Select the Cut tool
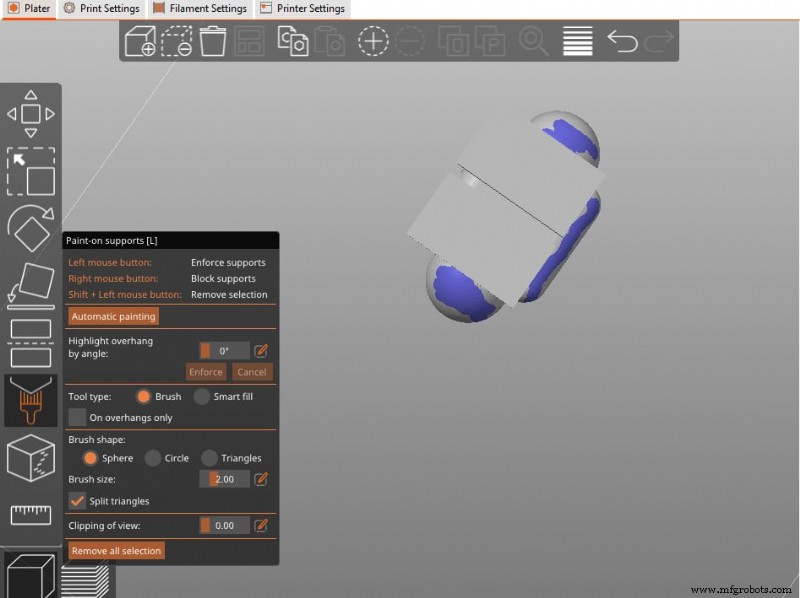This screenshot has width=800, height=598. [x=31, y=343]
